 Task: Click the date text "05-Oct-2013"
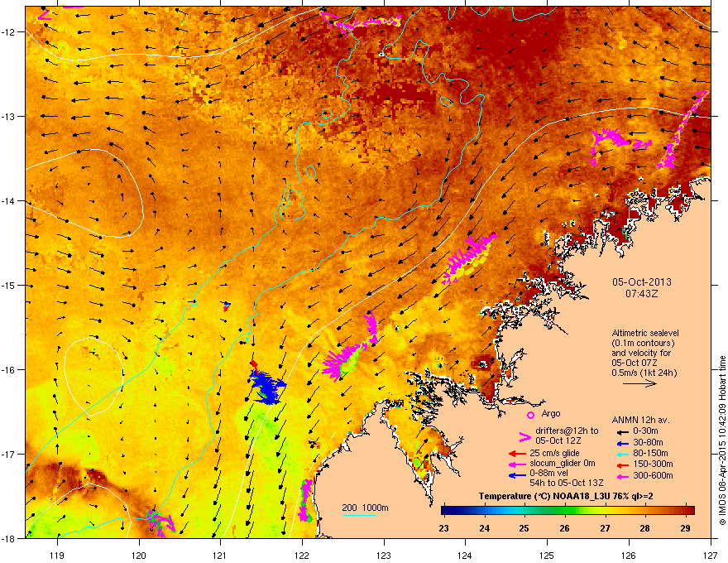pos(642,282)
